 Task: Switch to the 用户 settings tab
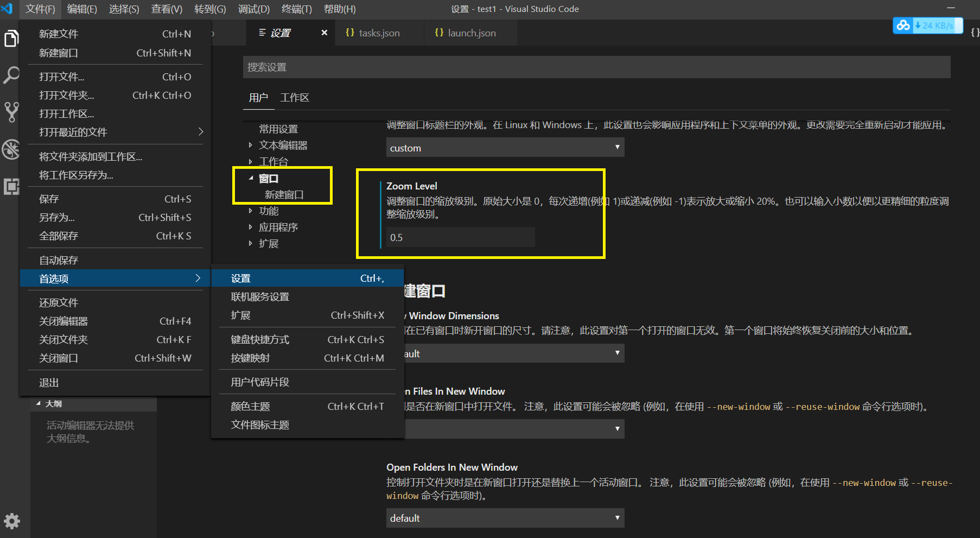pyautogui.click(x=258, y=98)
